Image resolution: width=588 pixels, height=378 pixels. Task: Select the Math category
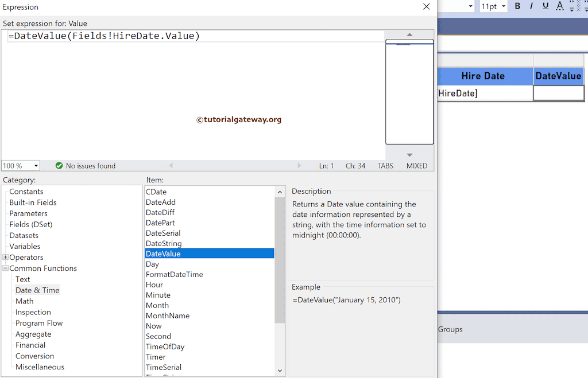(25, 301)
